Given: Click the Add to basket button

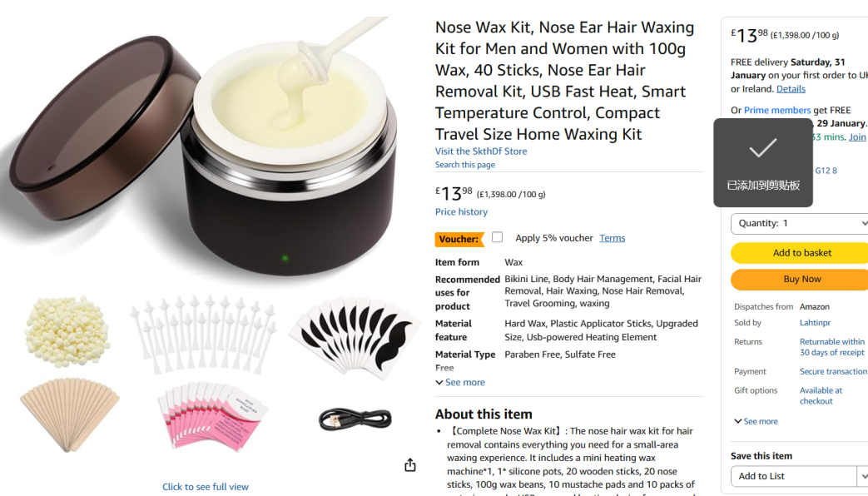Looking at the screenshot, I should click(801, 253).
